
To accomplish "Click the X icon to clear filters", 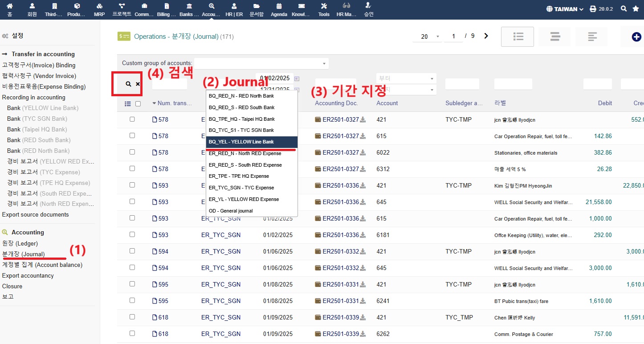I will tap(138, 84).
